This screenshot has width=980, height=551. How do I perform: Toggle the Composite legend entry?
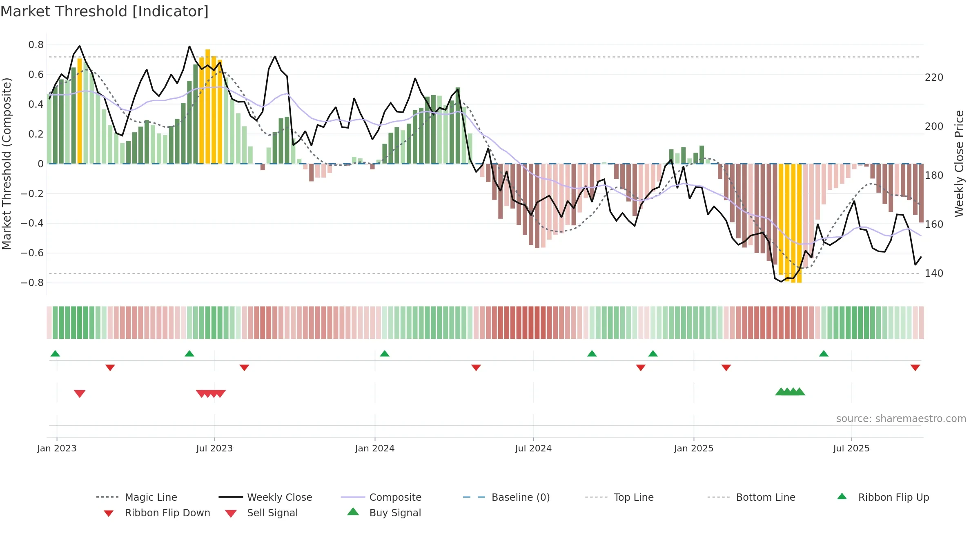[x=381, y=497]
